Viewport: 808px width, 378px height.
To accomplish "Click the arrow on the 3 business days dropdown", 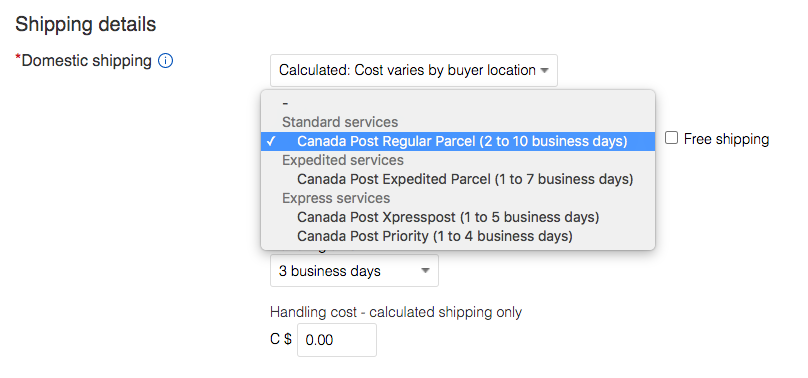I will [425, 271].
